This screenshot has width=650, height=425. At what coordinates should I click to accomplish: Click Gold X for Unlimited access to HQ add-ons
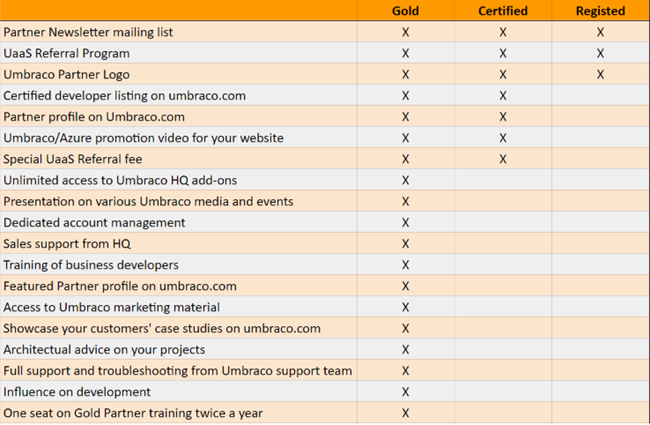405,180
